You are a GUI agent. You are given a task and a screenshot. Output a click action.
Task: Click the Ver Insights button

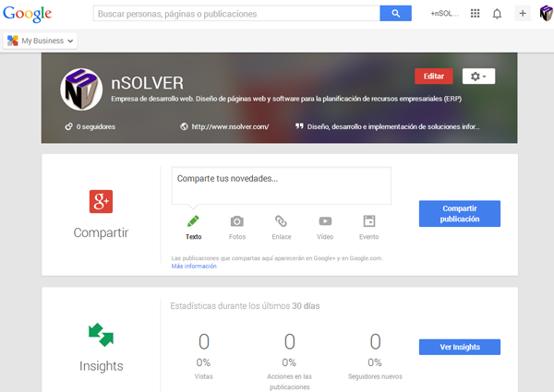coord(460,347)
